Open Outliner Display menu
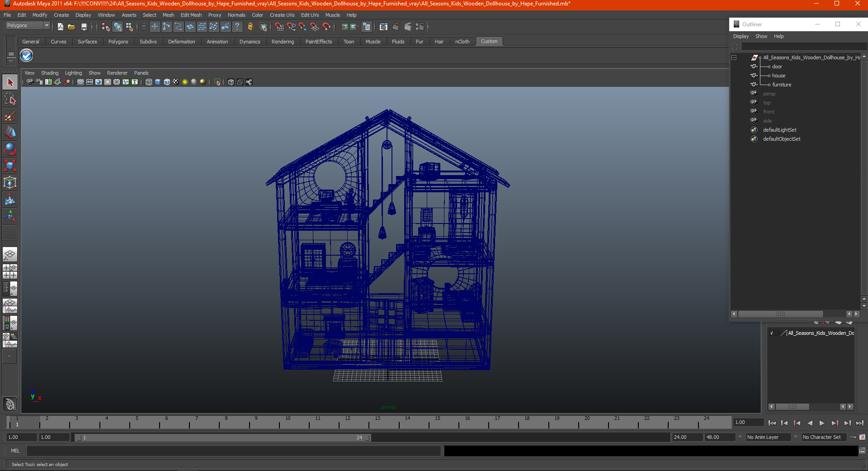The height and width of the screenshot is (471, 868). [741, 36]
